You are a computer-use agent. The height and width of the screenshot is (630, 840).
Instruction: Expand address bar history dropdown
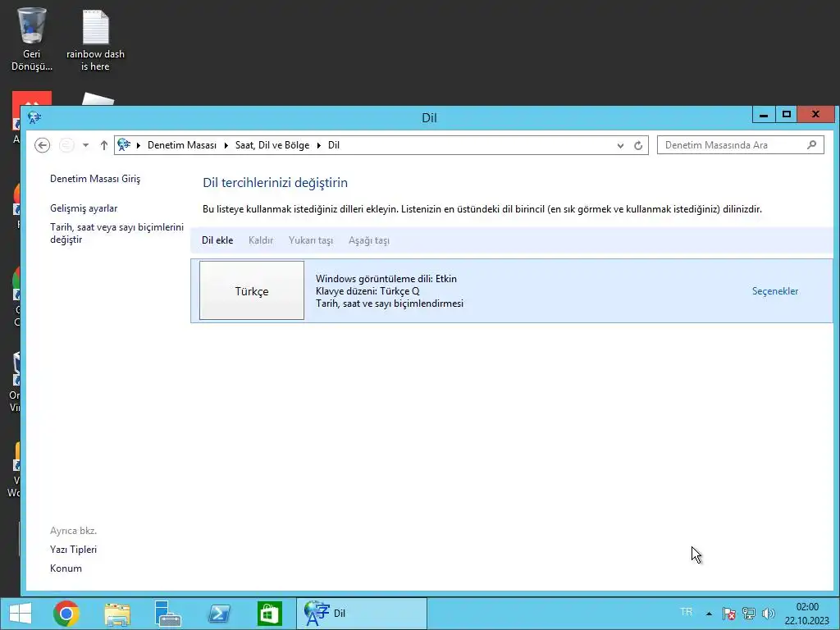(620, 145)
